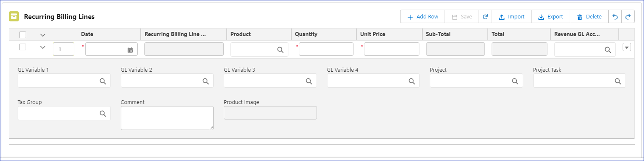Click the Recurring Billing Lines archive icon
This screenshot has width=644, height=161.
[14, 17]
